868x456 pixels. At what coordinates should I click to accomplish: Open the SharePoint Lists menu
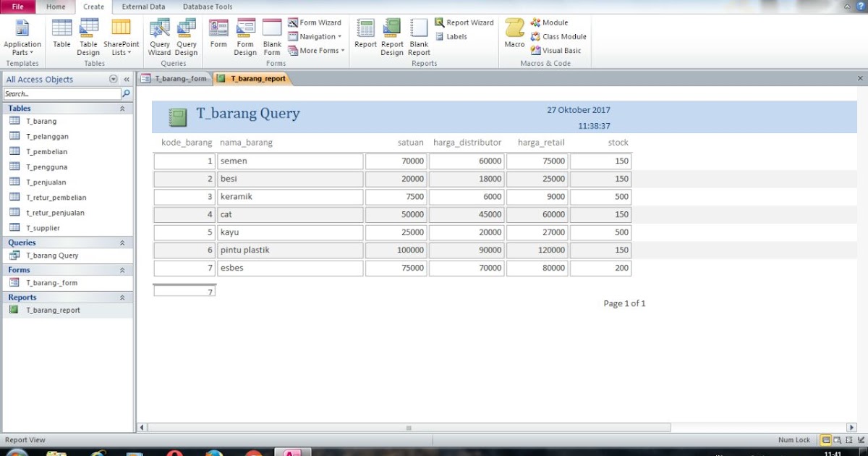tap(121, 38)
